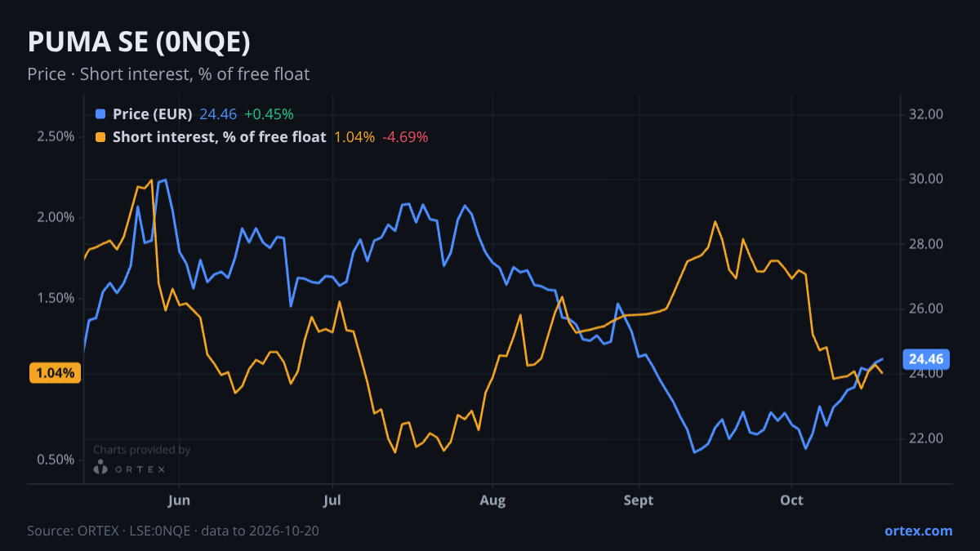980x551 pixels.
Task: Click the Sept x-axis label
Action: click(x=638, y=500)
